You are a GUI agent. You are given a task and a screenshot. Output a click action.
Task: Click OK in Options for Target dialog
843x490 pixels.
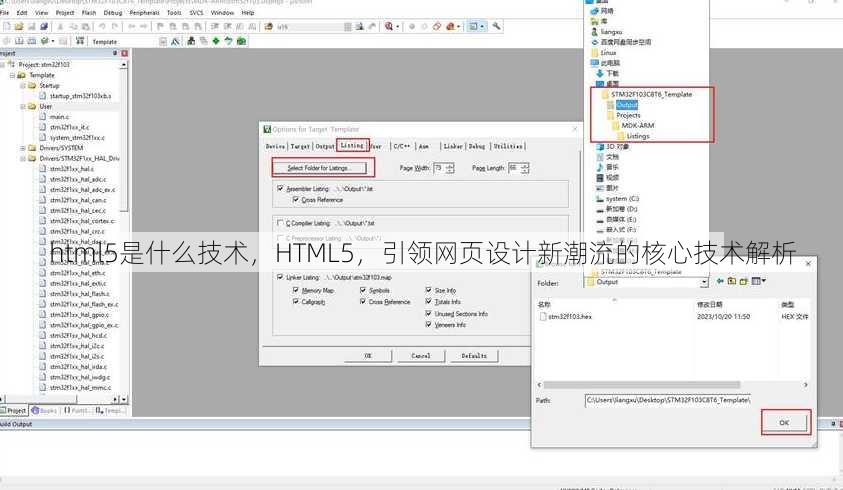coord(368,356)
